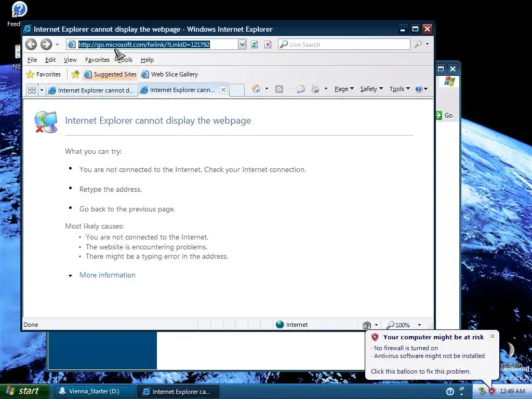This screenshot has height=399, width=532.
Task: Click the magnifier search button
Action: click(418, 44)
